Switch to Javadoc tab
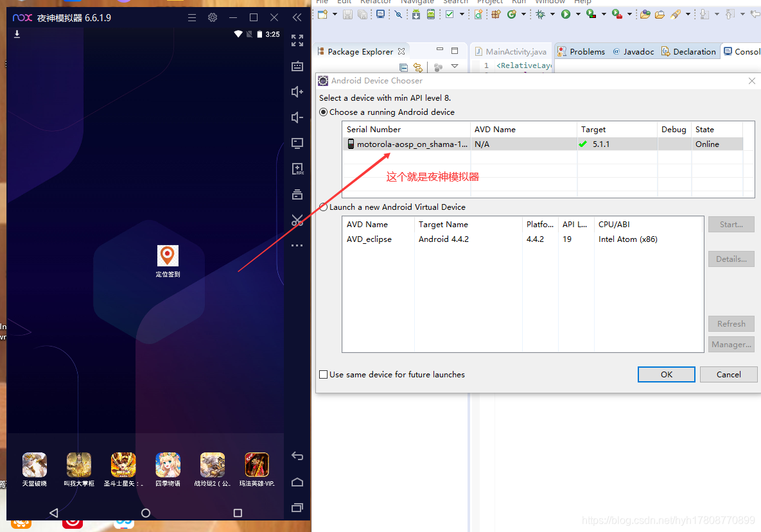761x532 pixels. pos(633,51)
